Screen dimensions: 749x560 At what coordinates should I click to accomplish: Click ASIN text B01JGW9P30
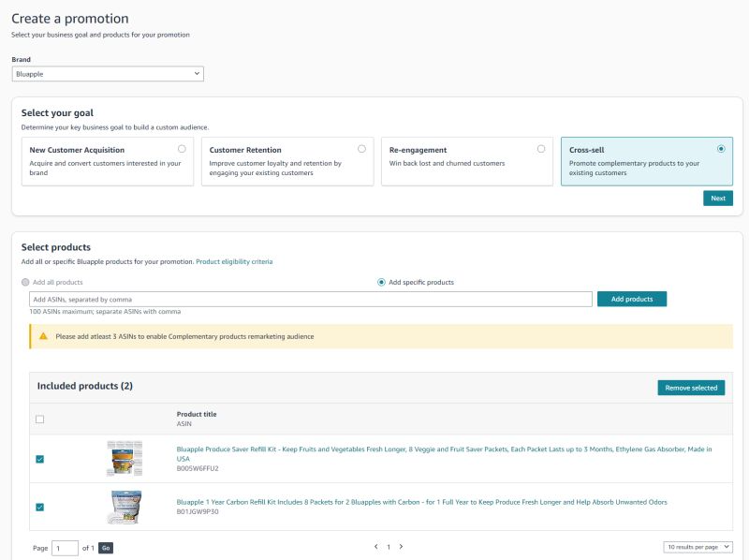pyautogui.click(x=198, y=511)
